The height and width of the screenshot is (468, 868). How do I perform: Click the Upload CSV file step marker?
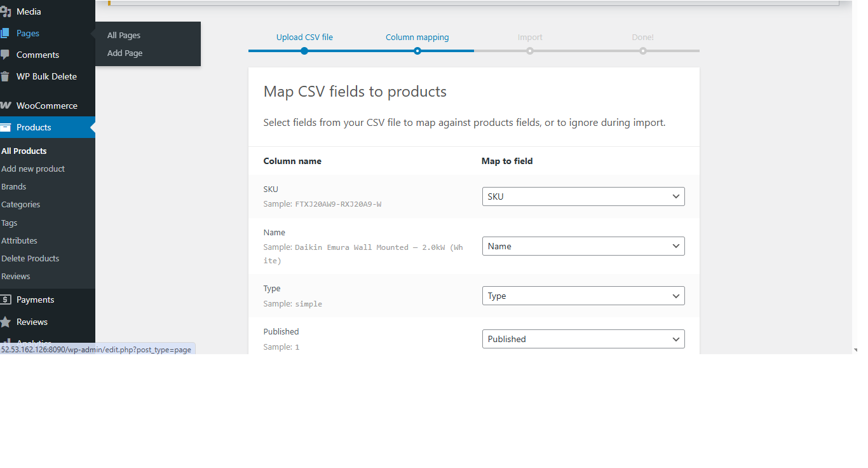[304, 51]
